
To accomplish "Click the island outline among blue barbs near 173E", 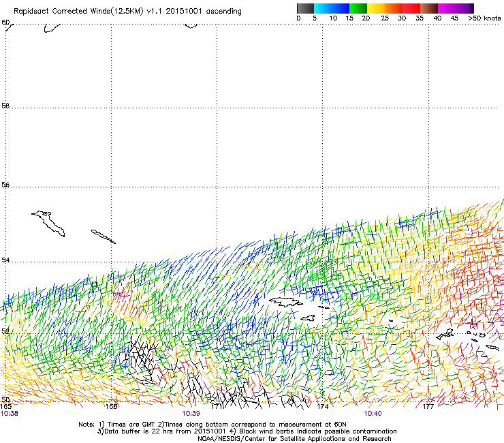I will pyautogui.click(x=286, y=302).
